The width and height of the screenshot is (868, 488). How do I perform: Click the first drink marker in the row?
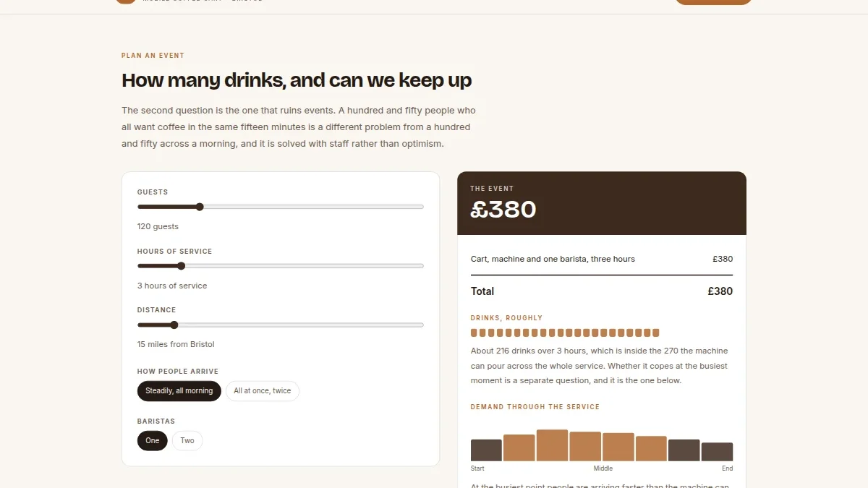coord(474,333)
